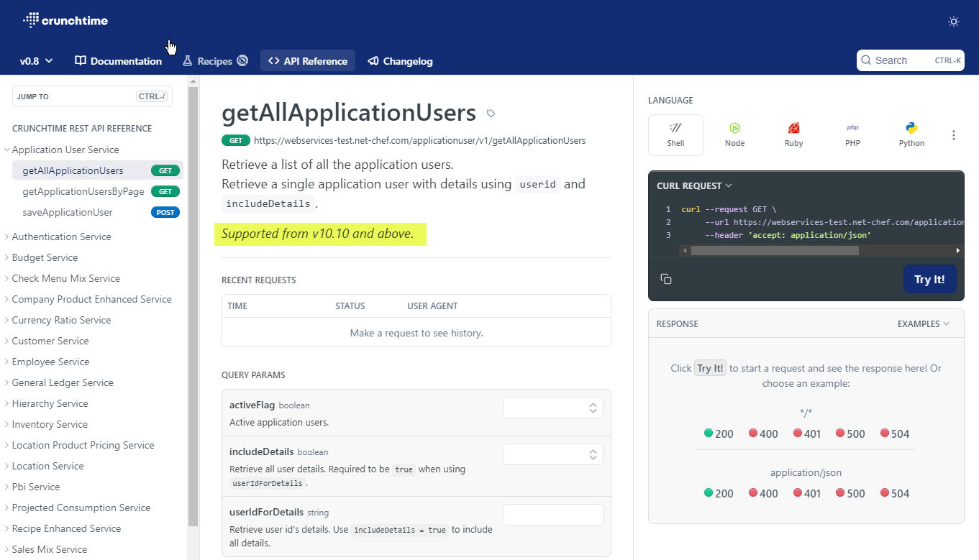The width and height of the screenshot is (979, 560).
Task: Select Ruby language icon
Action: [793, 134]
